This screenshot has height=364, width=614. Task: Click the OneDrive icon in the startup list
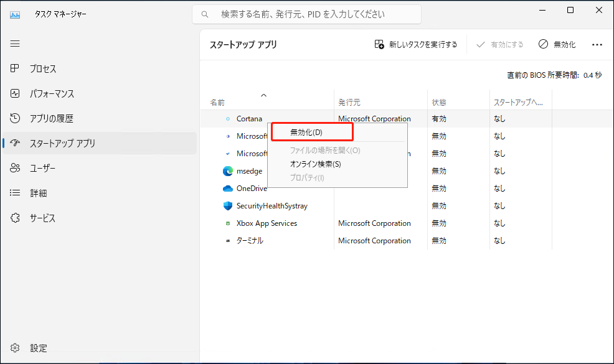tap(227, 188)
